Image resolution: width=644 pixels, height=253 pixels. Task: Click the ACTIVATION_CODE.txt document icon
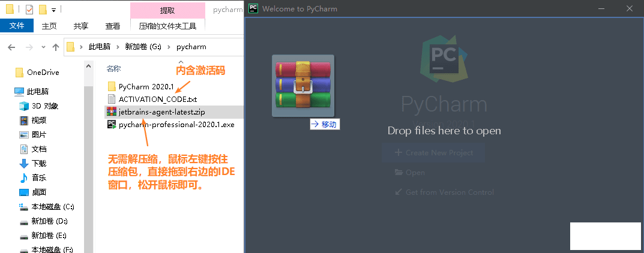tap(111, 99)
